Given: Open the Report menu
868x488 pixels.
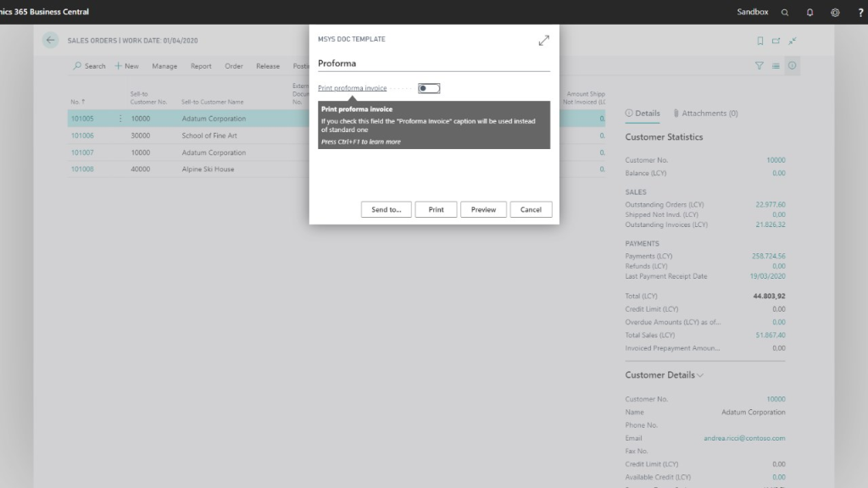Looking at the screenshot, I should 201,66.
